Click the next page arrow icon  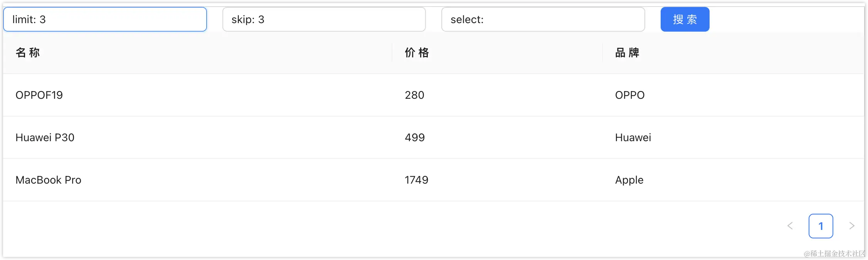point(852,226)
